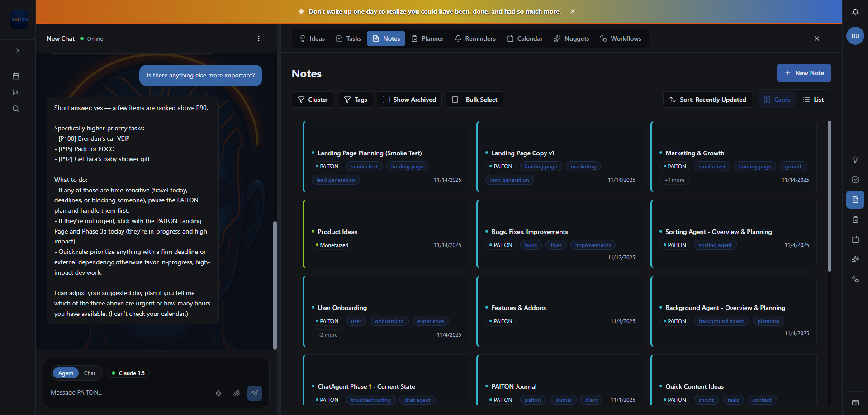Open the three-dot chat options menu

[x=259, y=38]
